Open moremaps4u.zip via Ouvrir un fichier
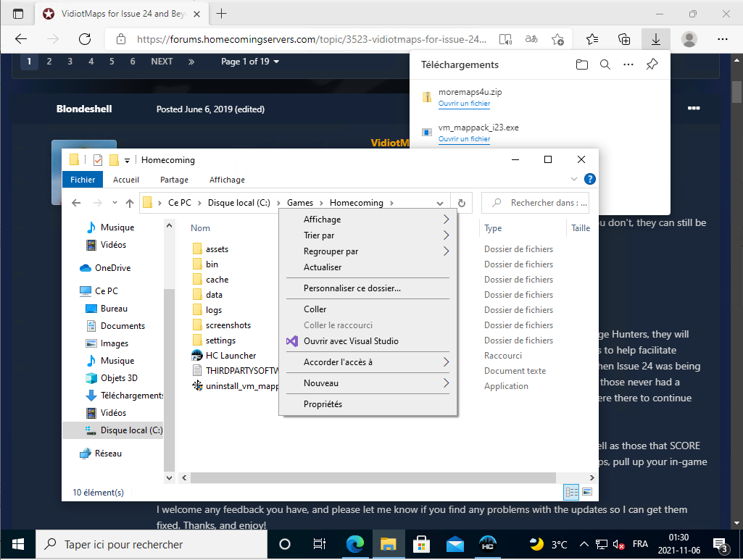The width and height of the screenshot is (743, 560). 464,104
